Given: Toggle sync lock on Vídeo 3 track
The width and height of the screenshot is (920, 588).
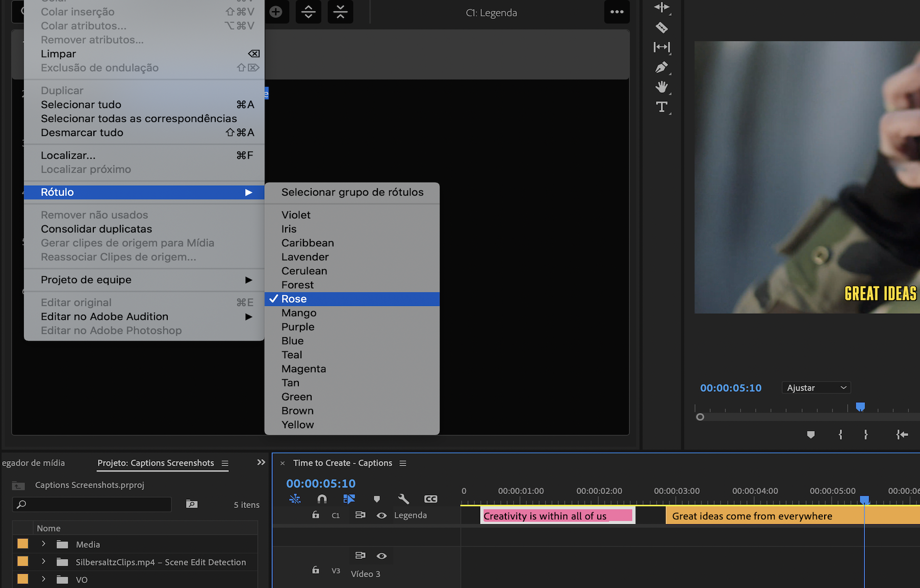Looking at the screenshot, I should point(360,555).
